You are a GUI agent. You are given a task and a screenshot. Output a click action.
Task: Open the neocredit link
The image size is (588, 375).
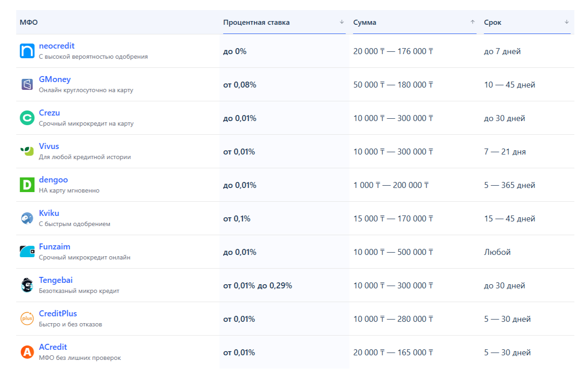(x=56, y=46)
